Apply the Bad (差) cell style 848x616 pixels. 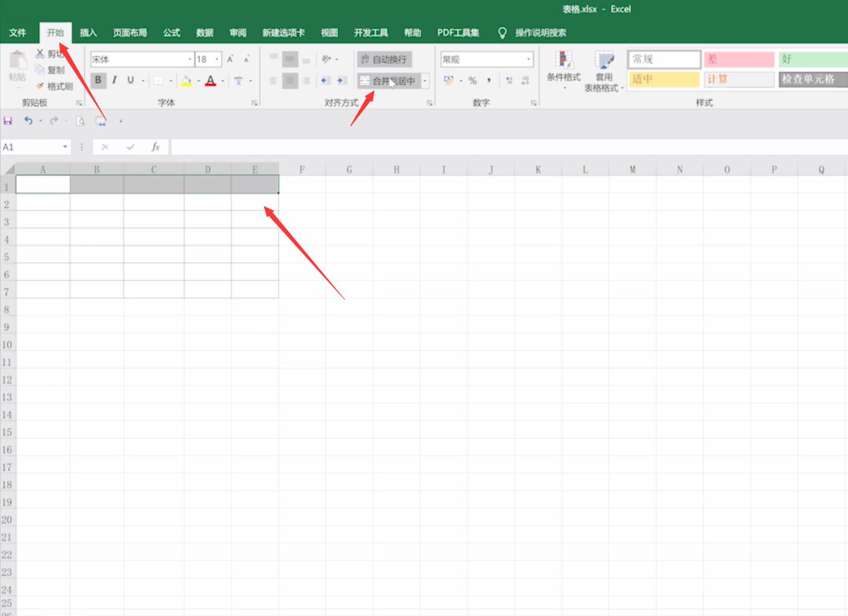[739, 59]
